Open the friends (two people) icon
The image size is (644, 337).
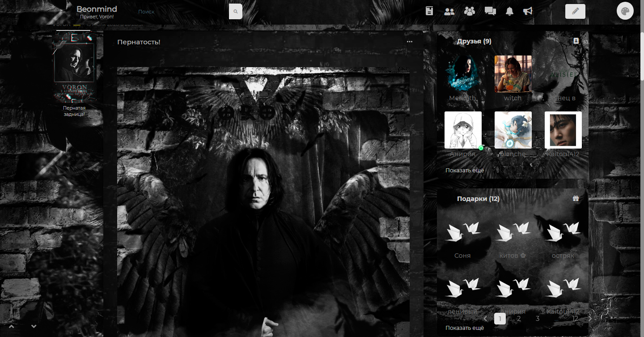[449, 12]
